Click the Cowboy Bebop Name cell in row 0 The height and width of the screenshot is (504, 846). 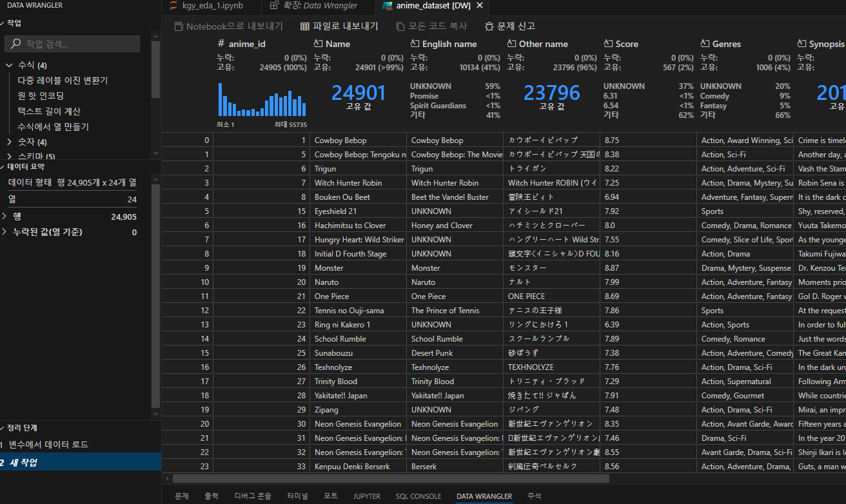pyautogui.click(x=358, y=141)
